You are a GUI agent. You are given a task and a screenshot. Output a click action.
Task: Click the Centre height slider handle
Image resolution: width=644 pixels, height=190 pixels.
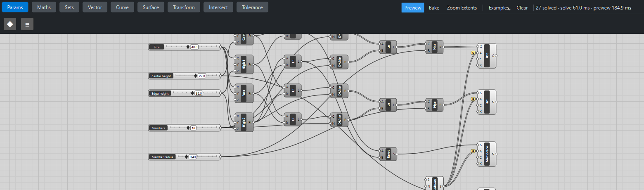click(195, 76)
